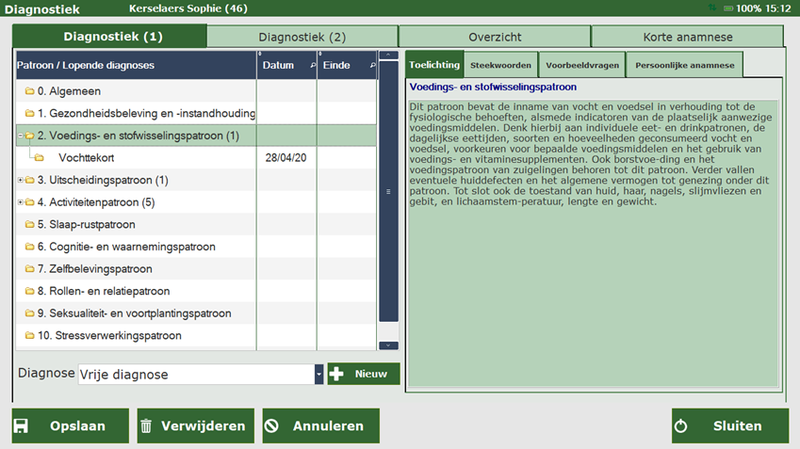Click the folder icon beside 0. Algemeen
This screenshot has height=449, width=800.
pyautogui.click(x=28, y=92)
